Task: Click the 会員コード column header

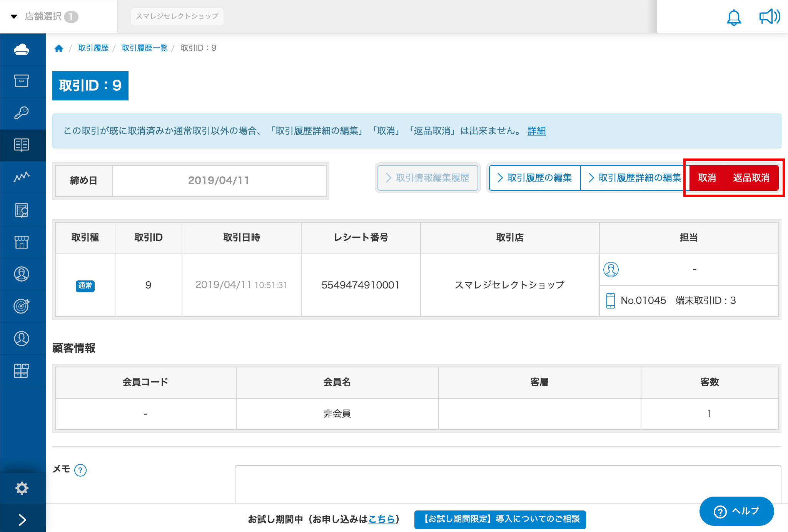Action: click(x=145, y=382)
